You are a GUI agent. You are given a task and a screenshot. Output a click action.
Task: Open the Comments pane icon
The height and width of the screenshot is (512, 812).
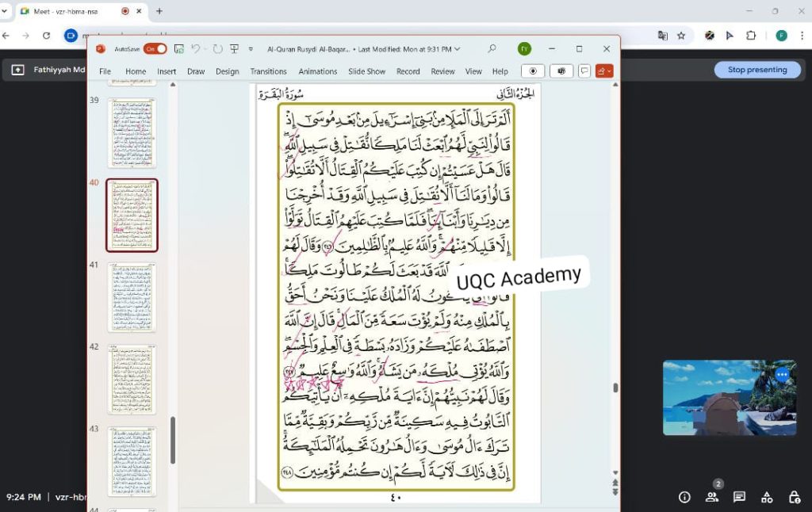584,71
